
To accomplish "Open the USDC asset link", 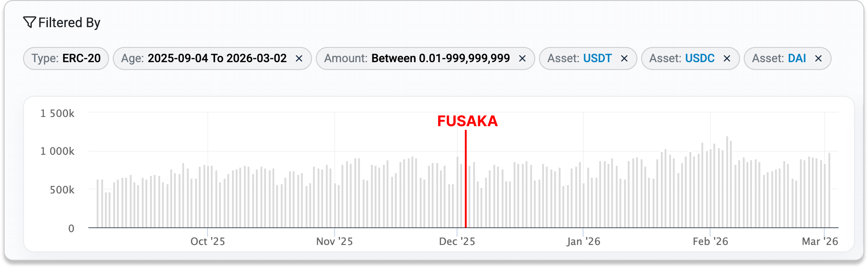I will (700, 58).
